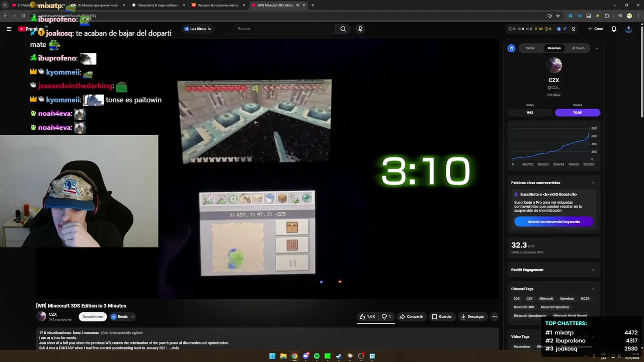The image size is (644, 362).
Task: Open the Remix dropdown arrow
Action: click(x=132, y=317)
